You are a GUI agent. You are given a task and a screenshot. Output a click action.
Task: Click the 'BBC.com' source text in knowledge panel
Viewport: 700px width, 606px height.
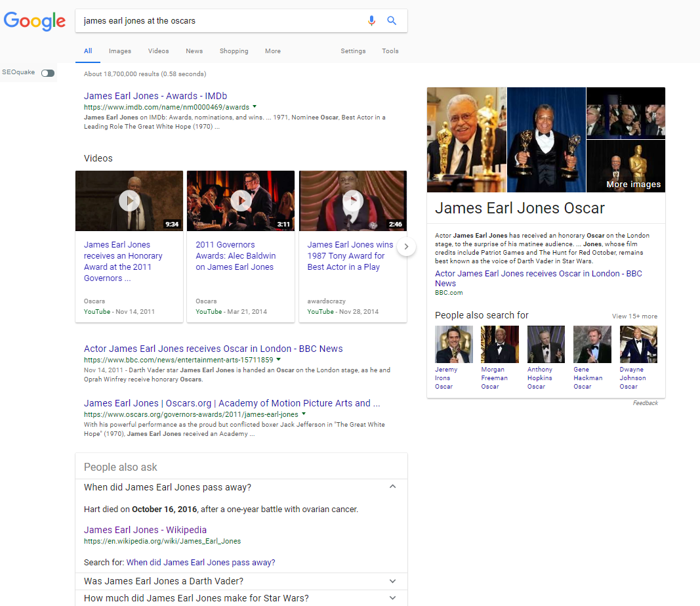pyautogui.click(x=449, y=293)
